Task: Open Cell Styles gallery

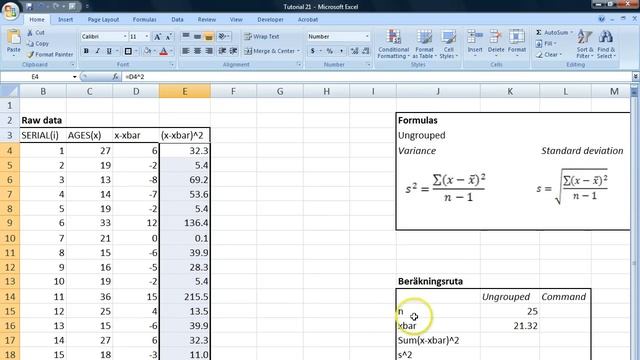Action: point(449,44)
